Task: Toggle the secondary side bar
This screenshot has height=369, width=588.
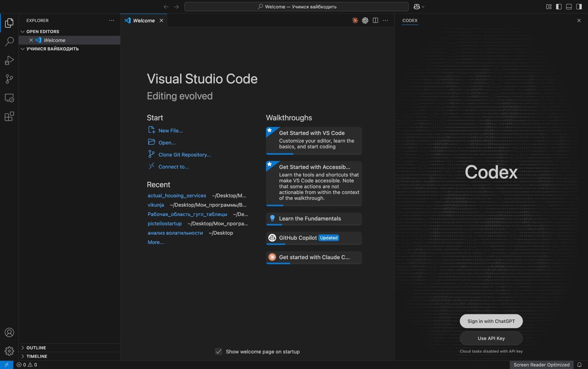Action: click(579, 6)
